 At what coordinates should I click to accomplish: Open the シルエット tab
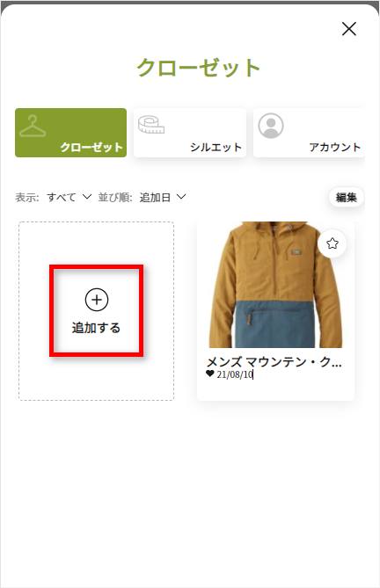click(190, 133)
